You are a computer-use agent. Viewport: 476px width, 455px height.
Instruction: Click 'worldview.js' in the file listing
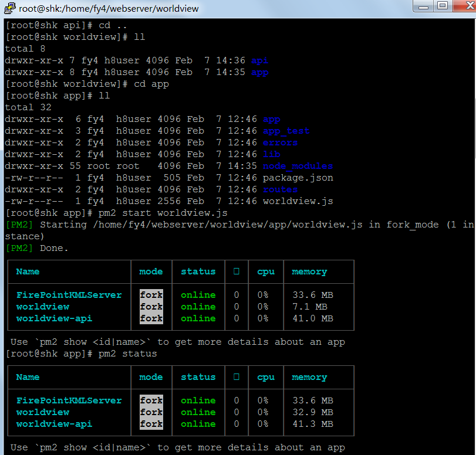click(298, 201)
